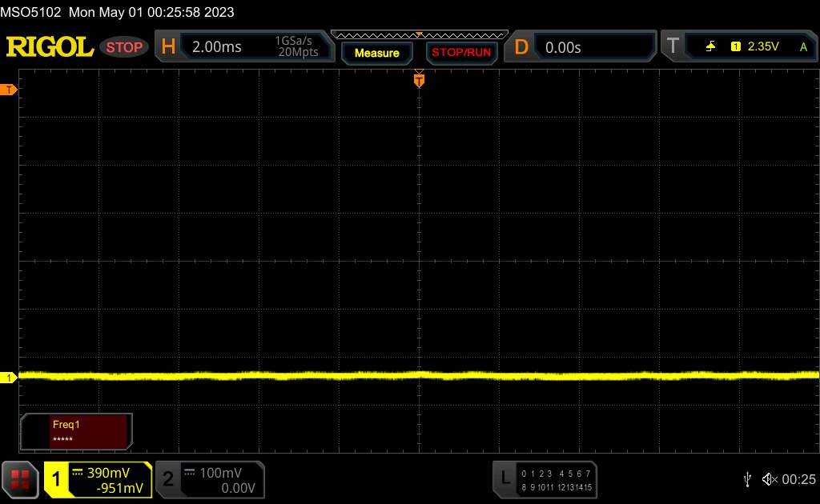
Task: Click the red STOP status indicator
Action: (x=124, y=47)
